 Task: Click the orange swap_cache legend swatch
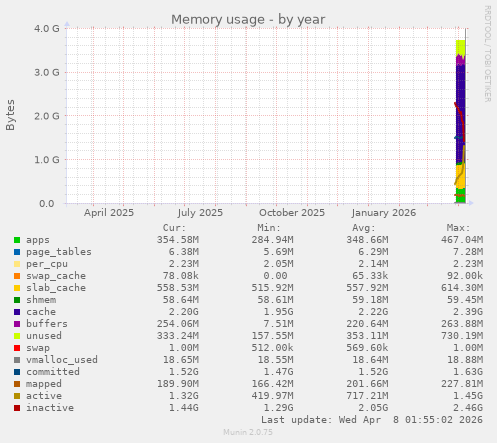(x=17, y=276)
